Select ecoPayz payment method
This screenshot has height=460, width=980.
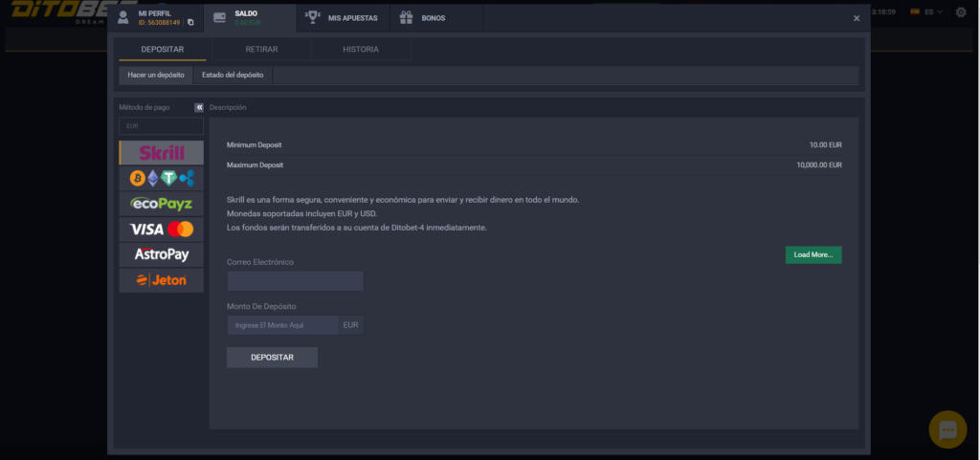pos(161,204)
